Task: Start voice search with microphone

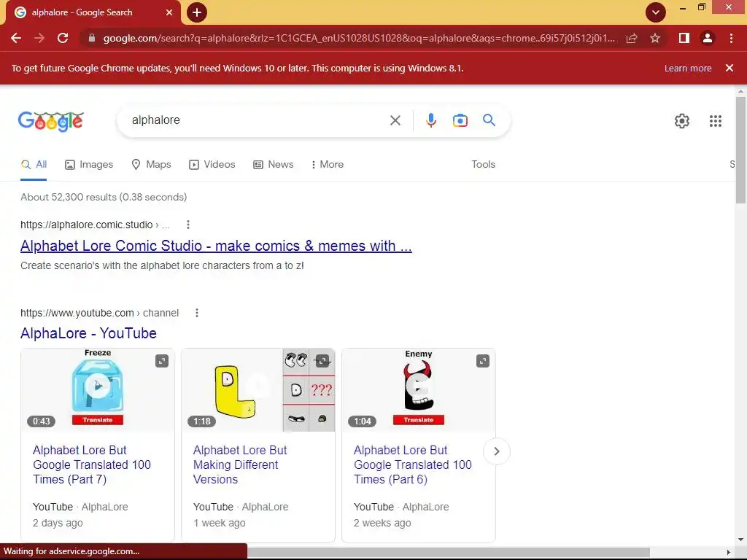Action: (x=430, y=120)
